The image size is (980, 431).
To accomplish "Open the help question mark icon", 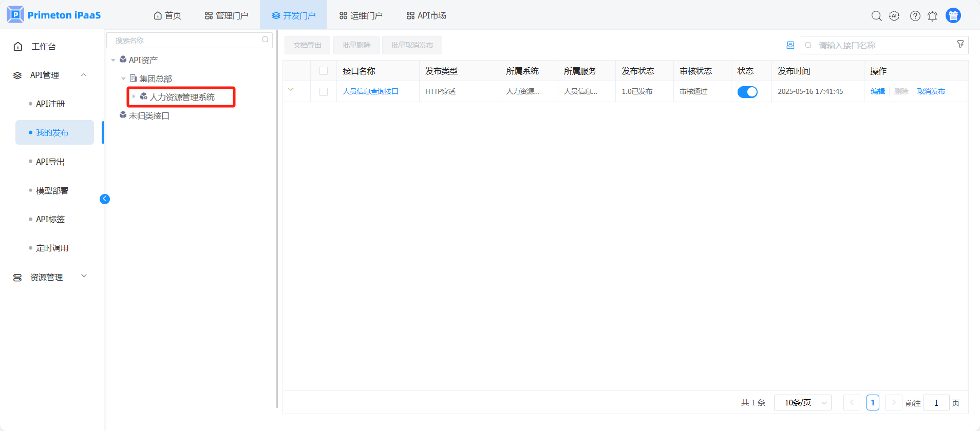I will [915, 16].
